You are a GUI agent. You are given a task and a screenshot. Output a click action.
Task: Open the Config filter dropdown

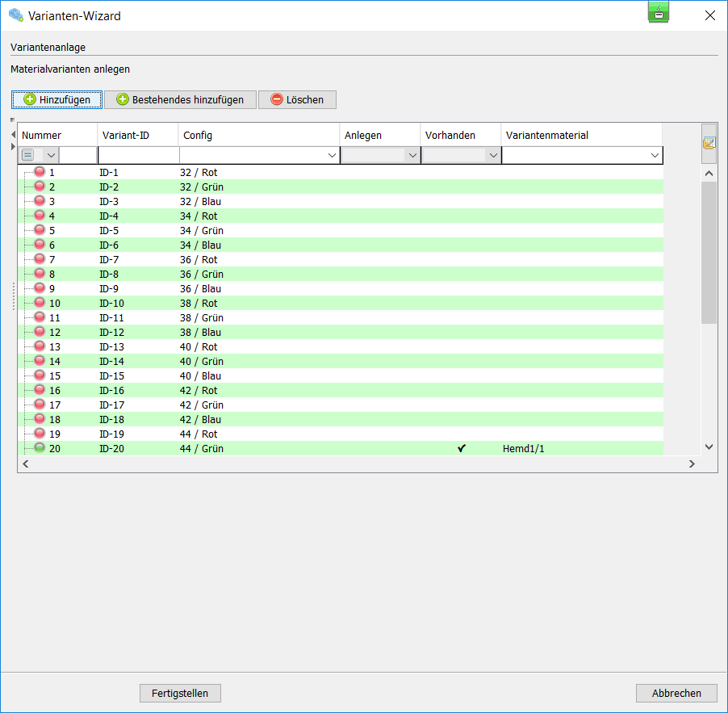point(332,155)
